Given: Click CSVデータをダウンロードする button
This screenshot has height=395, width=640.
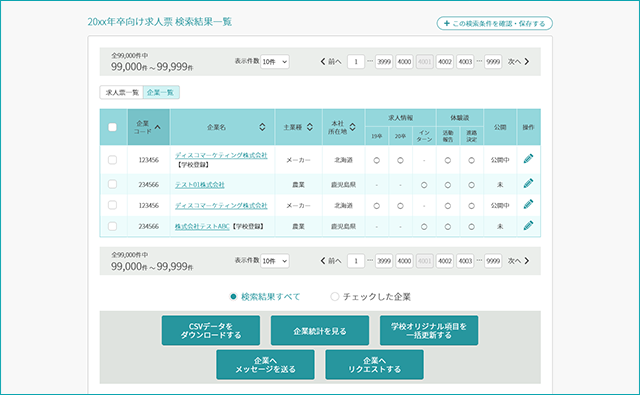Looking at the screenshot, I should pyautogui.click(x=211, y=331).
